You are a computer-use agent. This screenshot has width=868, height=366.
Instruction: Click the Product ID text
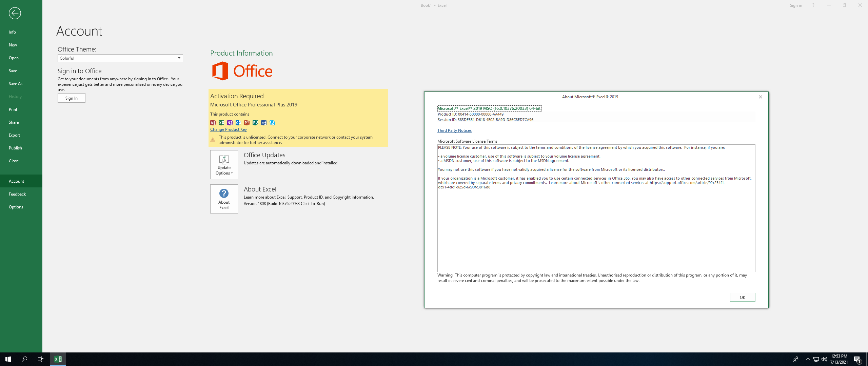(x=471, y=114)
